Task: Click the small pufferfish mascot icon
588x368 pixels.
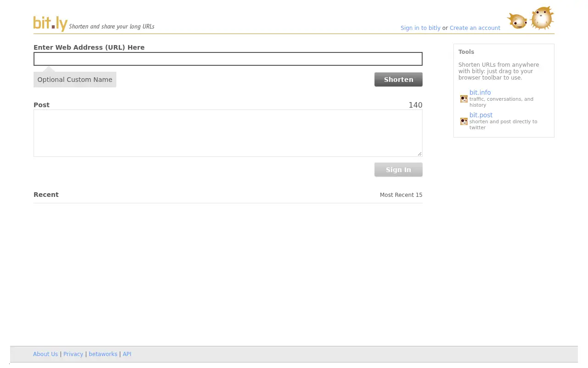Action: tap(517, 21)
